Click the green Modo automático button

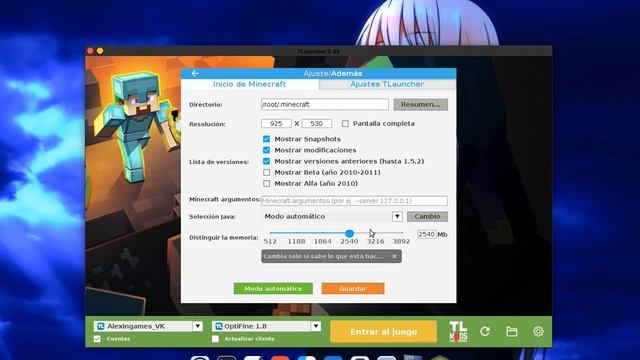point(273,289)
